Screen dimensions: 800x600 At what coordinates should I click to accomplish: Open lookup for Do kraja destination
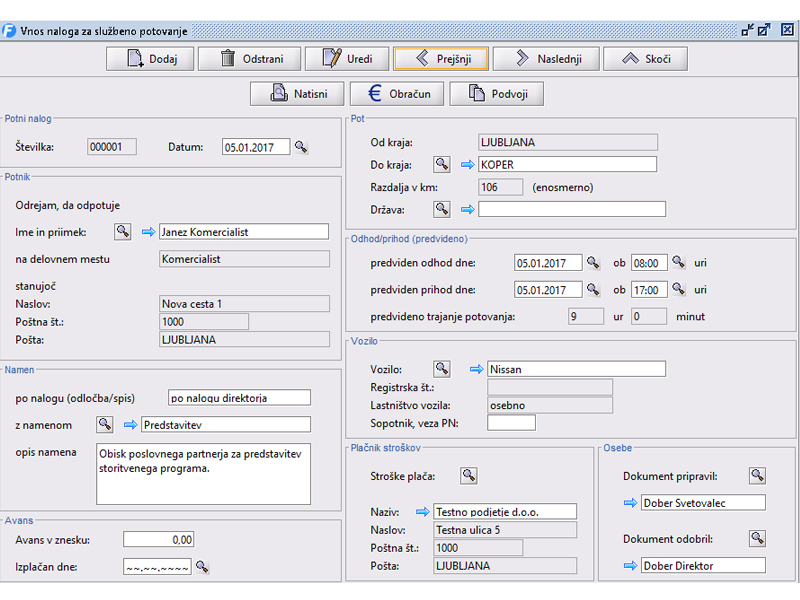[x=442, y=164]
